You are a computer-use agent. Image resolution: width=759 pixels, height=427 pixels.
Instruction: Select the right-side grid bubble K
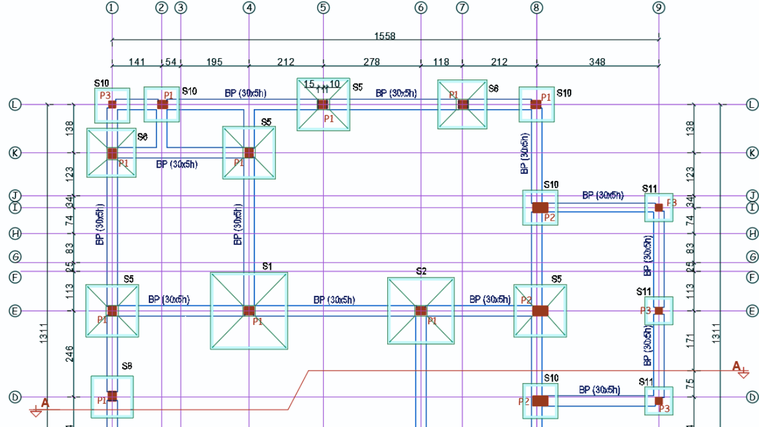point(752,153)
